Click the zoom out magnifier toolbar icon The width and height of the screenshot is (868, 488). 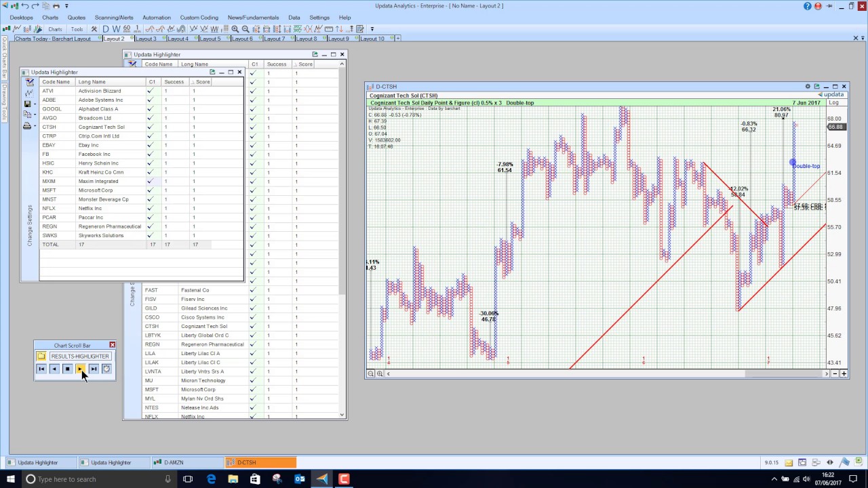(x=245, y=29)
